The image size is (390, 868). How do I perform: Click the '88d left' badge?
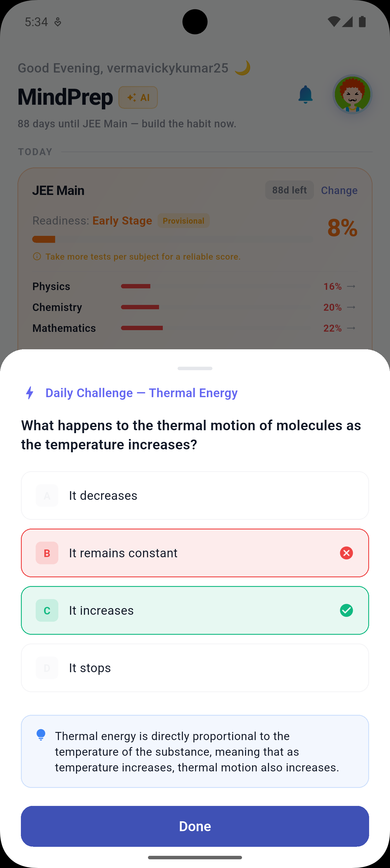[x=289, y=190]
